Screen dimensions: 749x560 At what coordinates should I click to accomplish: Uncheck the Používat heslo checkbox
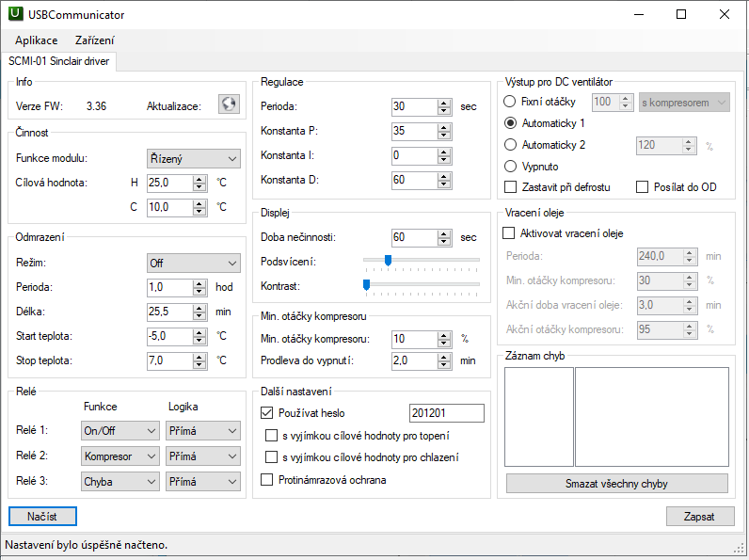coord(267,412)
